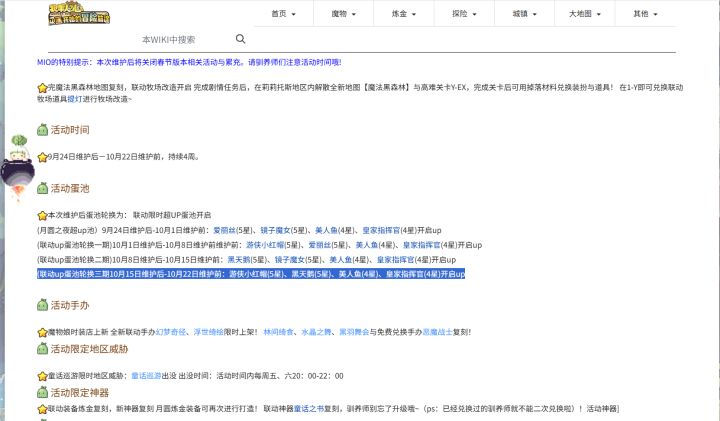Open the 首页 navigation dropdown
This screenshot has width=720, height=421.
[283, 14]
